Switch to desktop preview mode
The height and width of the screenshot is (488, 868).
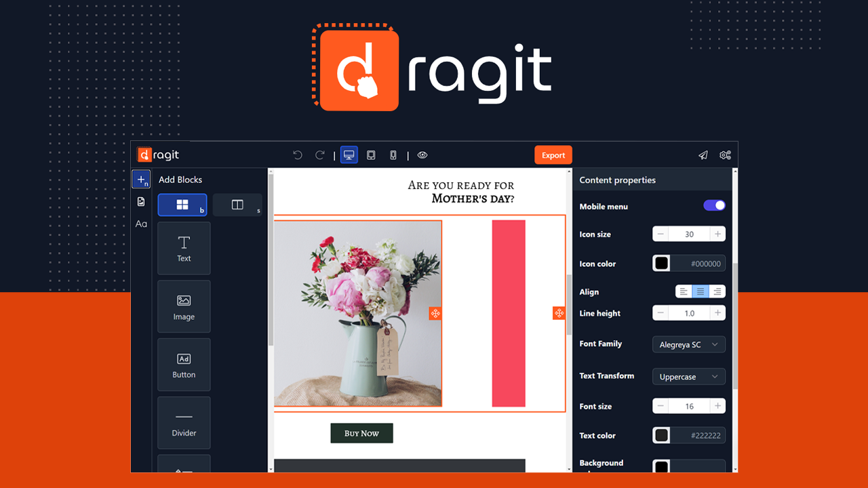click(x=349, y=155)
